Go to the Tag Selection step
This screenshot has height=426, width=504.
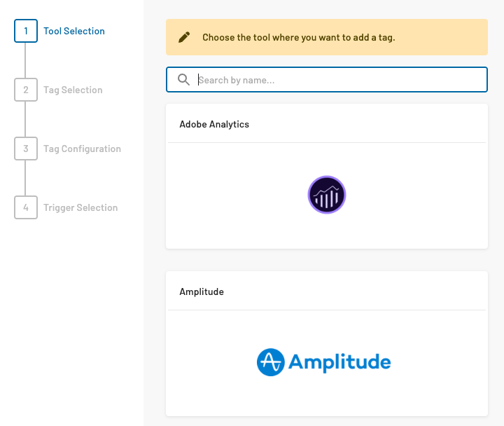[x=73, y=90]
